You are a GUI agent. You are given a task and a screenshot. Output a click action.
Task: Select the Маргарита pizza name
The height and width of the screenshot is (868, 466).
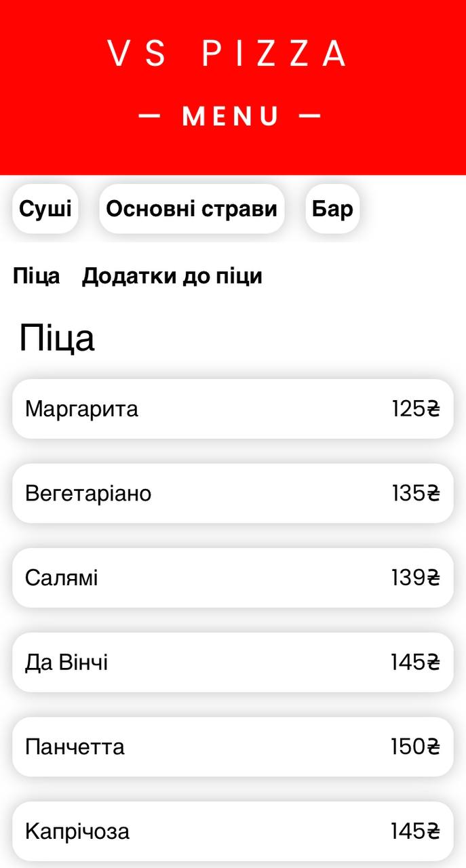[x=81, y=409]
